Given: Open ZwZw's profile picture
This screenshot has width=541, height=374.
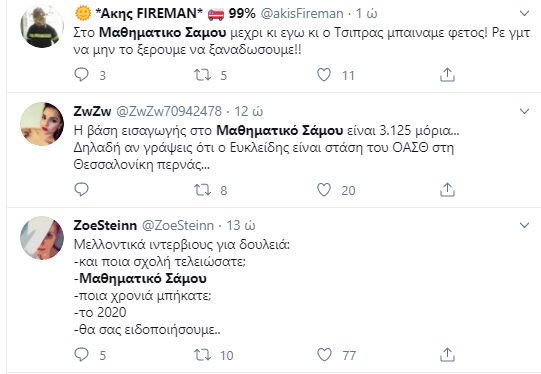Looking at the screenshot, I should [42, 124].
